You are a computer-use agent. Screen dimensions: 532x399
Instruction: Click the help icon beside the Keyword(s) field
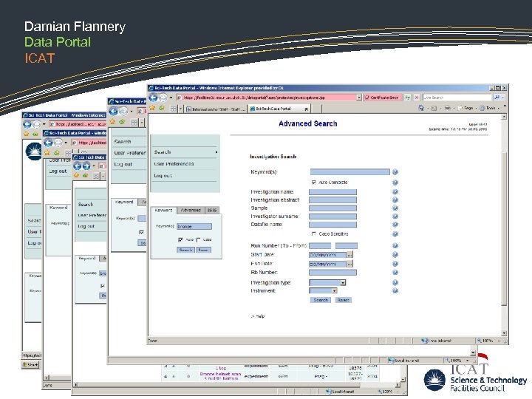click(x=395, y=172)
